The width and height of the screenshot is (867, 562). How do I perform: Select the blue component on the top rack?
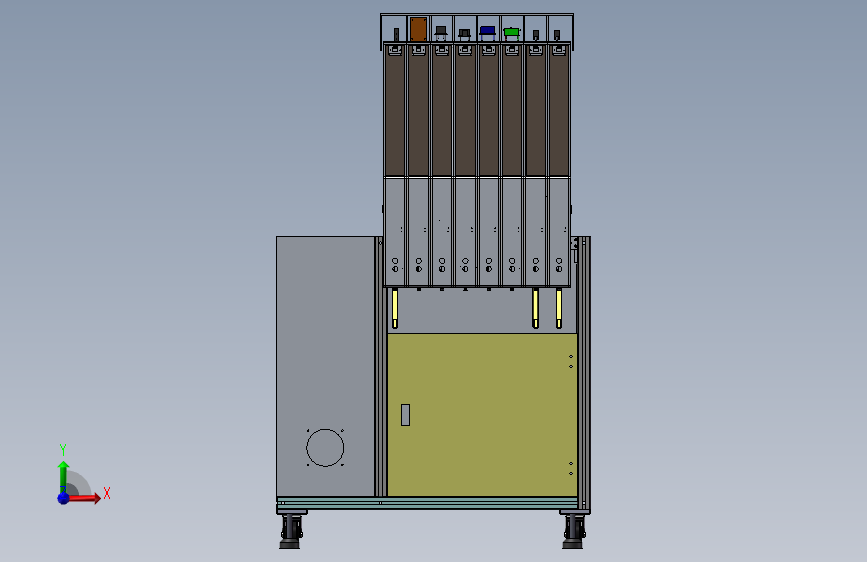(x=487, y=30)
